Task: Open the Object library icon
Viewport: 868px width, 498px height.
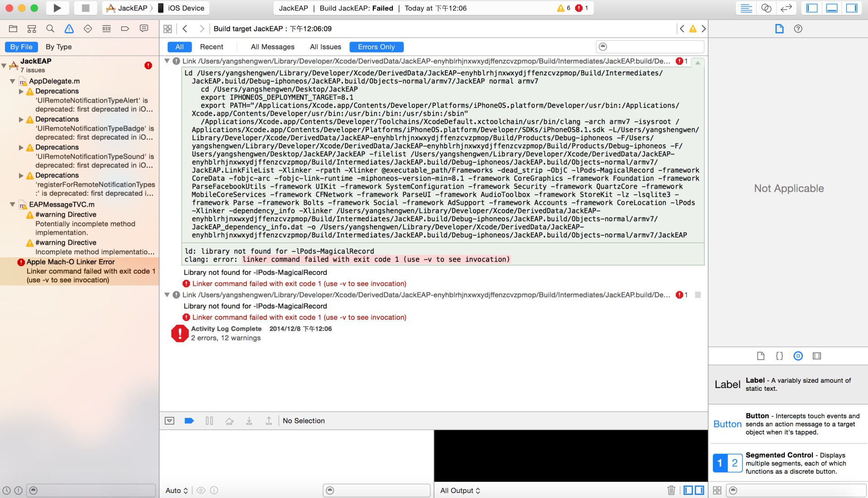Action: [x=798, y=356]
